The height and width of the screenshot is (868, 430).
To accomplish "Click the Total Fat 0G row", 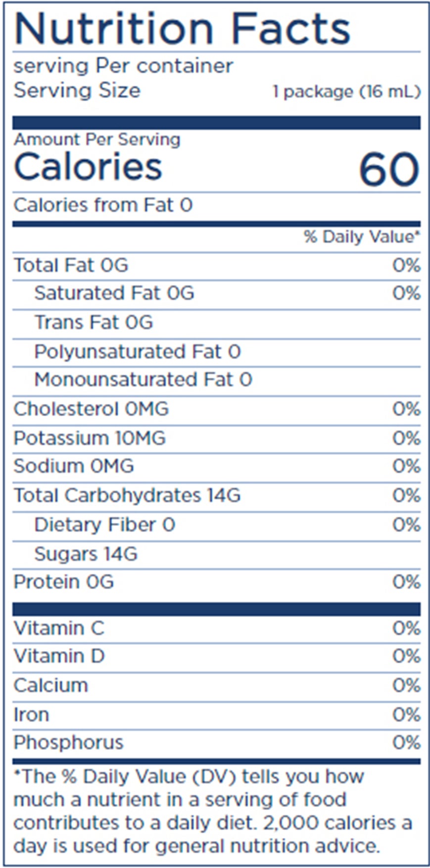I will pyautogui.click(x=217, y=265).
